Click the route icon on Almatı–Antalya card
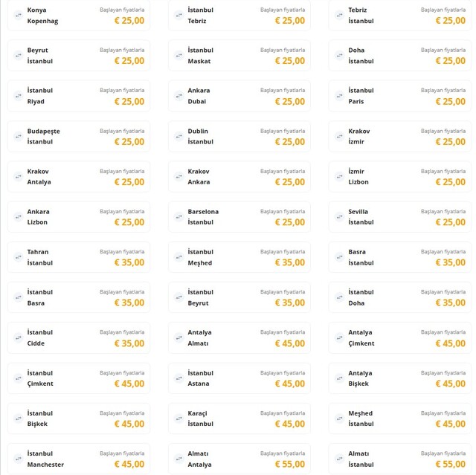Screen dimensions: 476x475 [x=178, y=459]
